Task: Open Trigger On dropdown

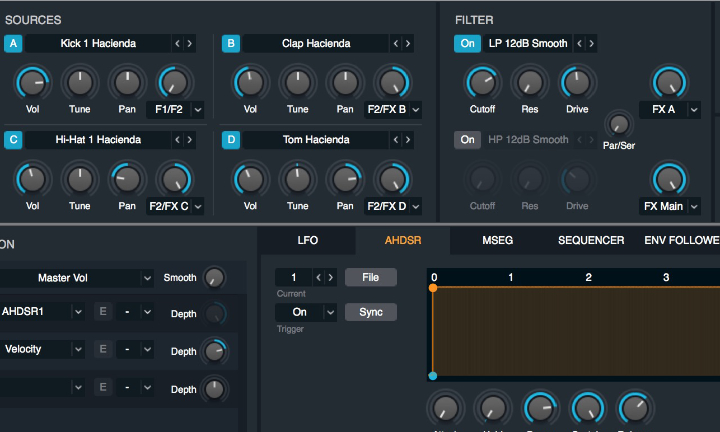Action: [x=306, y=312]
